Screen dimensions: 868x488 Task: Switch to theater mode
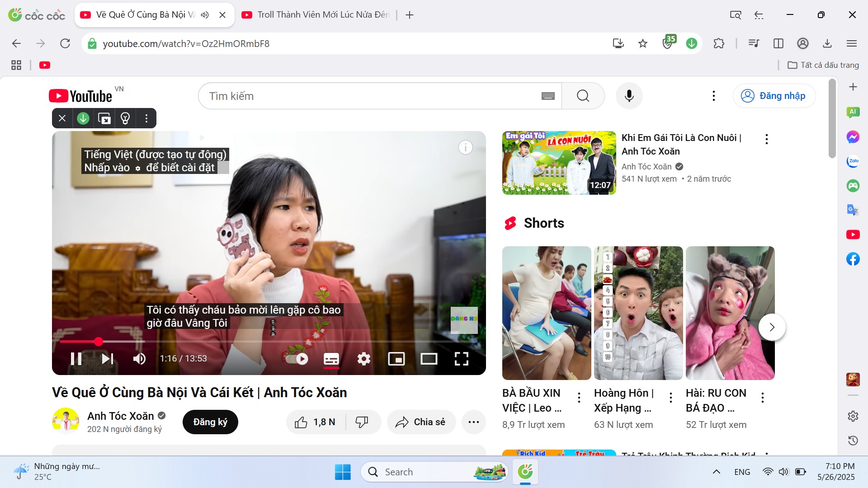coord(429,359)
